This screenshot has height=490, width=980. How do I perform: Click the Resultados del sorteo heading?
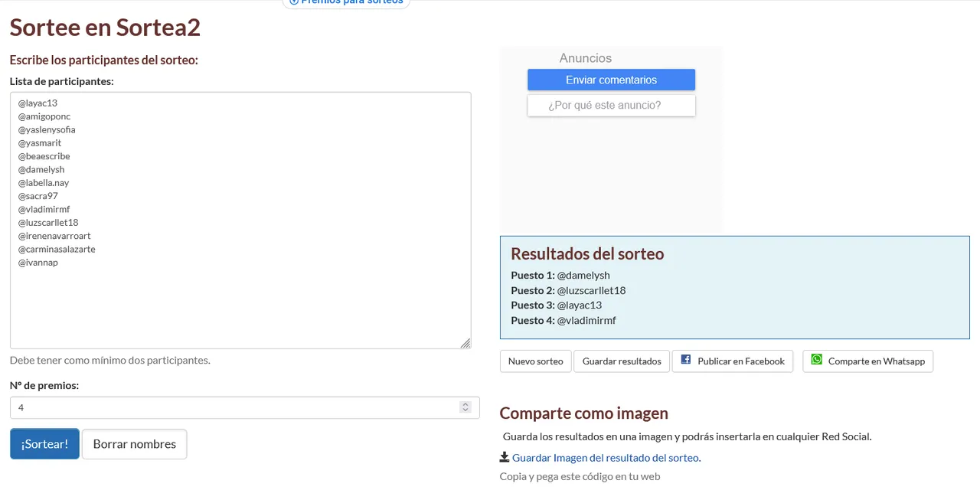[x=587, y=253]
